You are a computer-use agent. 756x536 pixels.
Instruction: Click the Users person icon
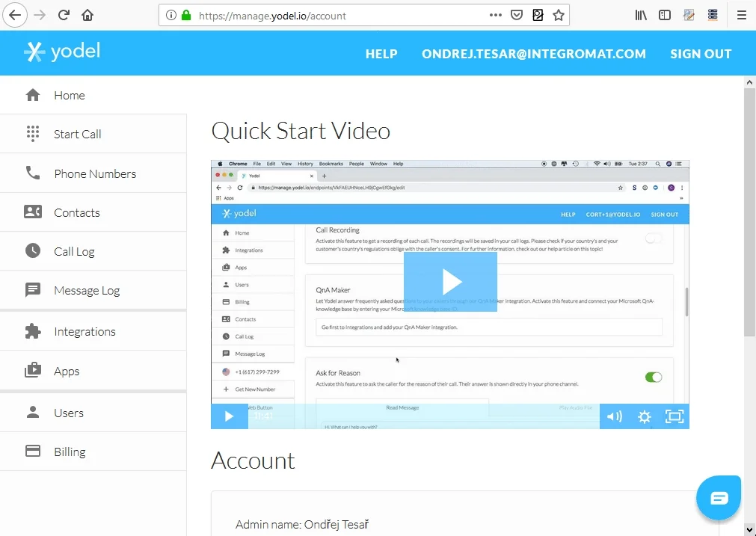33,413
